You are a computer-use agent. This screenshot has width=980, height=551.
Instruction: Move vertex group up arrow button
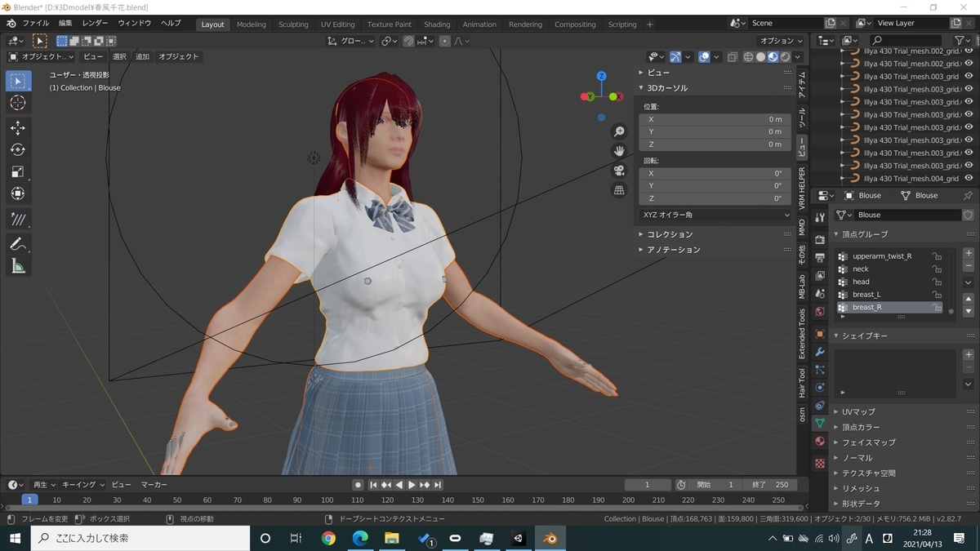pyautogui.click(x=969, y=300)
